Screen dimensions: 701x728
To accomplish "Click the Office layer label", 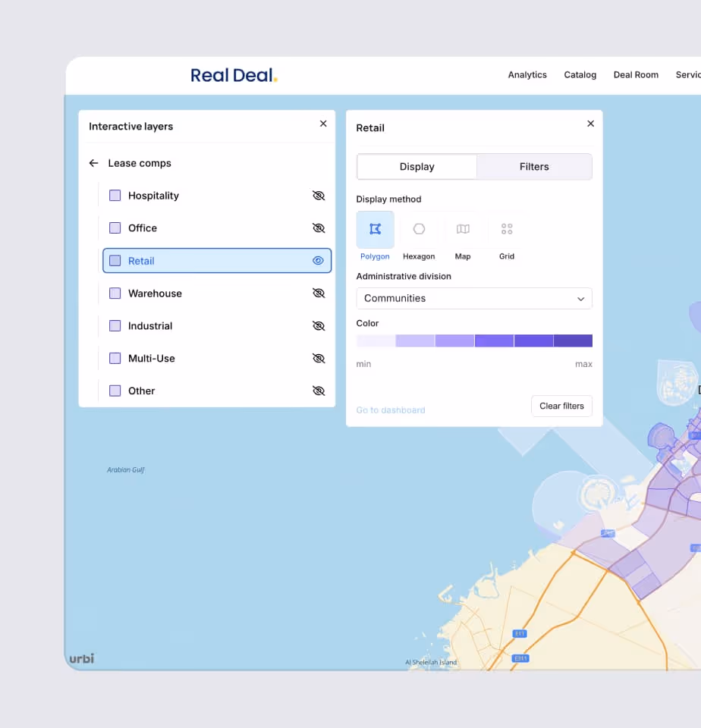I will pyautogui.click(x=143, y=228).
